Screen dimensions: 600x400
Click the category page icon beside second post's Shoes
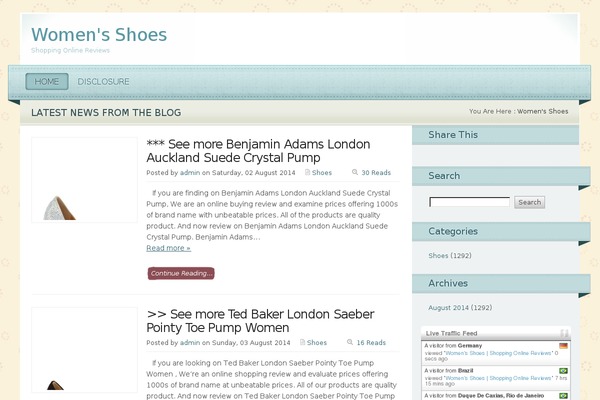tap(301, 343)
